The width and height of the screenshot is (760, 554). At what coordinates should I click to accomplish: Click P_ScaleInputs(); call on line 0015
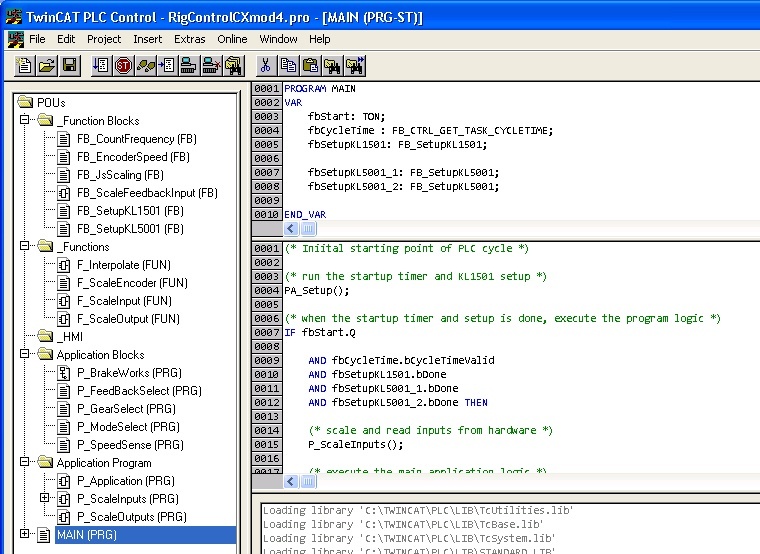[x=355, y=444]
